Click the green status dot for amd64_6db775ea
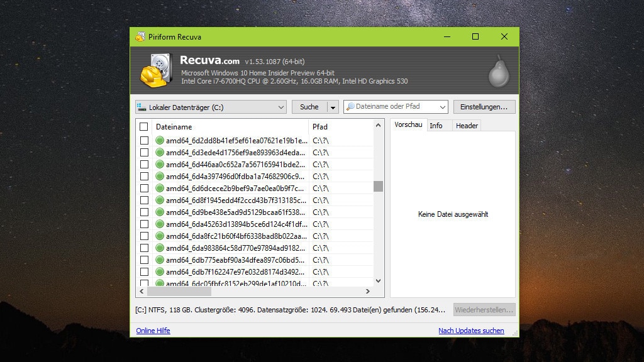Screen dimensions: 644x362 [x=160, y=260]
